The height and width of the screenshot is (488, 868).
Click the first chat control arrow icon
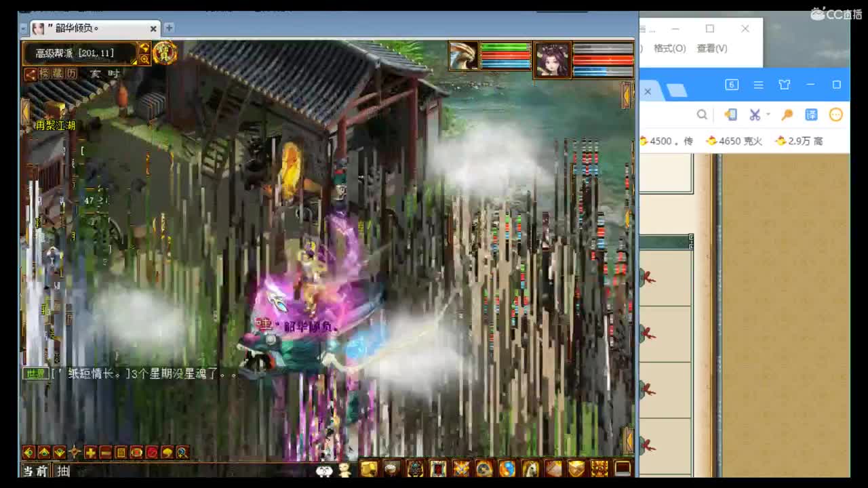(x=28, y=452)
